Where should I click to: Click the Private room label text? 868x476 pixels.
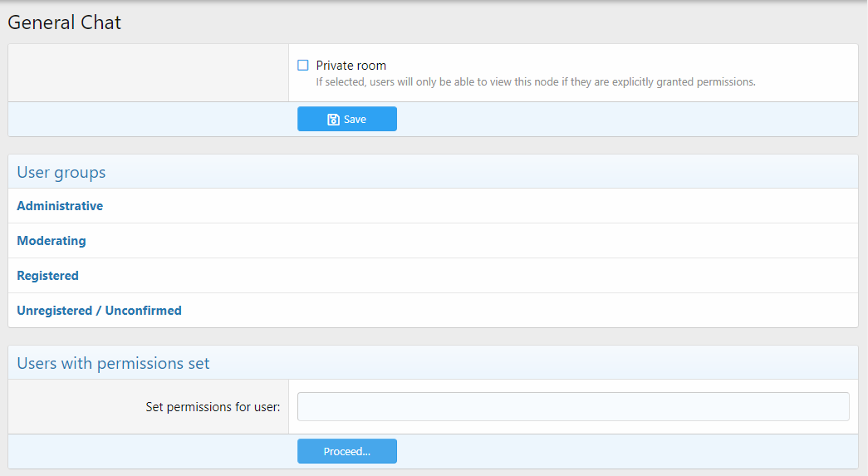coord(351,66)
